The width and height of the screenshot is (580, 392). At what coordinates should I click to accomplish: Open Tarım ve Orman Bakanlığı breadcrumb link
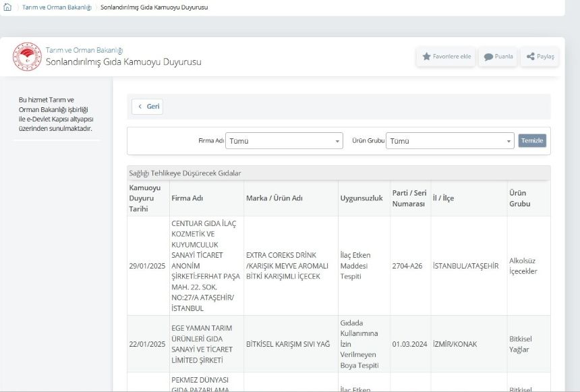(57, 7)
